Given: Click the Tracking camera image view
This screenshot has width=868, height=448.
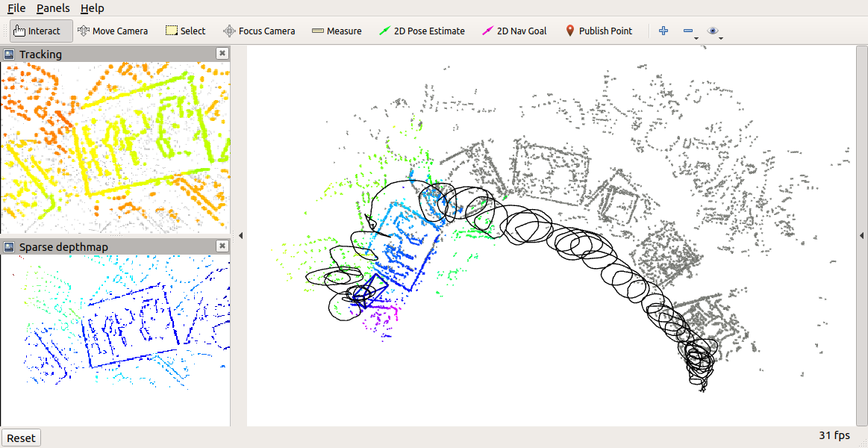Looking at the screenshot, I should click(x=115, y=147).
